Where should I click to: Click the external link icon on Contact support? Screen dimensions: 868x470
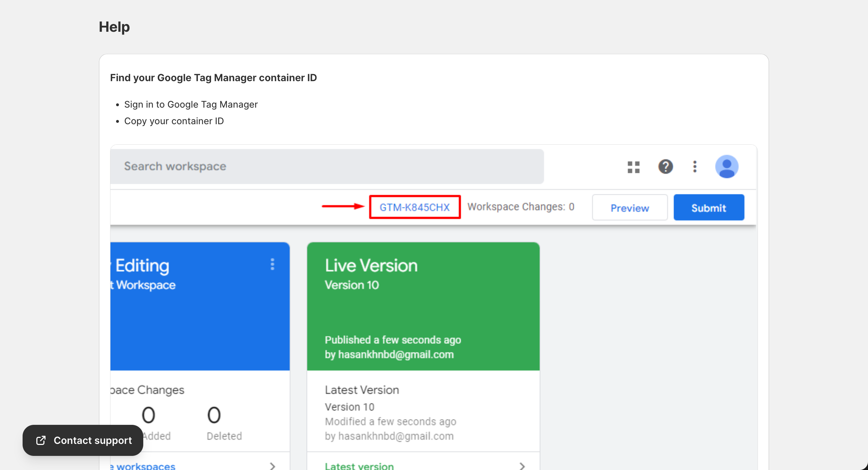[41, 440]
